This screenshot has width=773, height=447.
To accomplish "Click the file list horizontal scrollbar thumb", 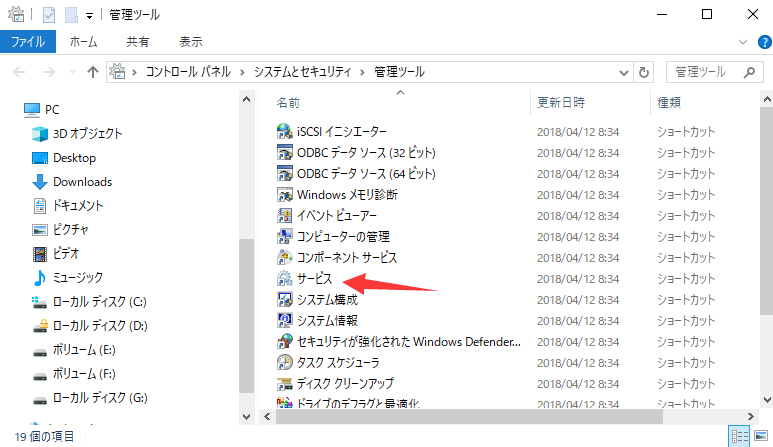I will [x=469, y=417].
